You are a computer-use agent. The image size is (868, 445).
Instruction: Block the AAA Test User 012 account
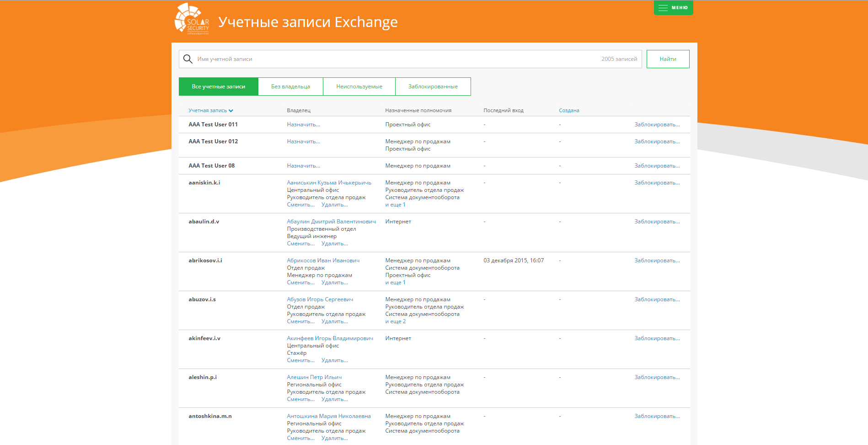657,141
